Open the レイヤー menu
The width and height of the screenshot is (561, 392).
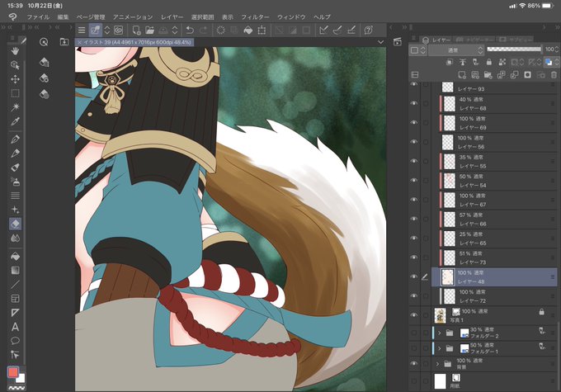pos(172,17)
